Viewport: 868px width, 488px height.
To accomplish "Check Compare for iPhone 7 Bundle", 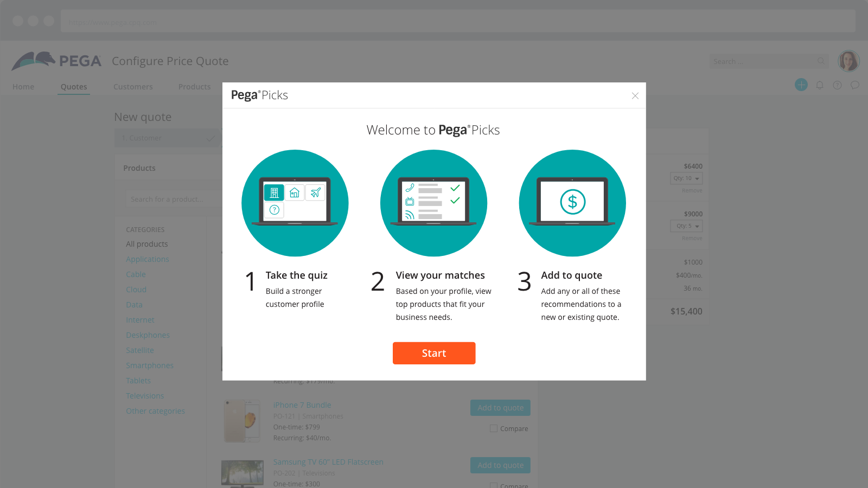I will click(494, 428).
